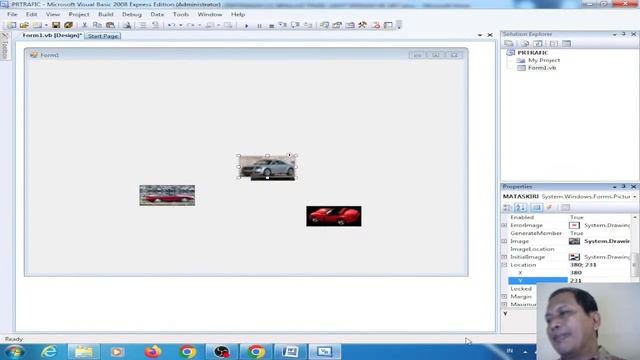Viewport: 640px width, 360px height.
Task: Open Solution Explorer from the toolbar icon
Action: [x=324, y=25]
